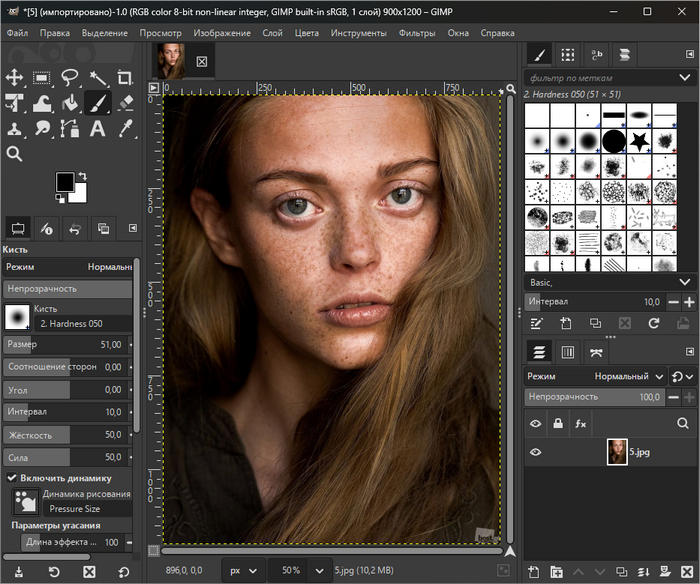Select the Color Picker eyedropper tool
The height and width of the screenshot is (584, 700).
click(125, 128)
